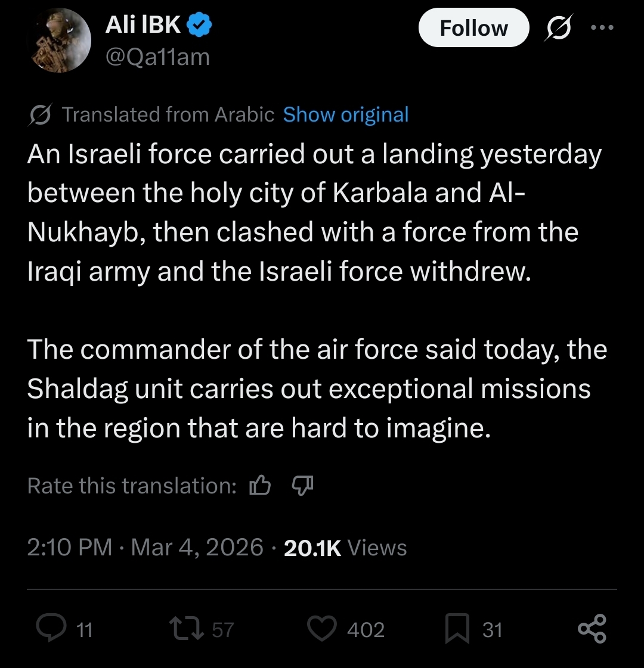Screen dimensions: 644x668
Task: Click the Grok icon beside Translated from Arabic
Action: click(42, 114)
